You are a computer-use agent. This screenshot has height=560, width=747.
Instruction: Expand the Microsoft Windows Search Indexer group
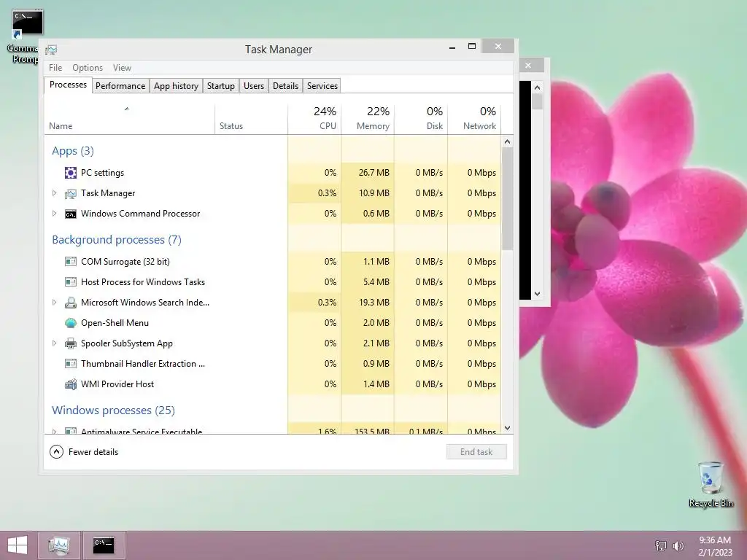[54, 303]
